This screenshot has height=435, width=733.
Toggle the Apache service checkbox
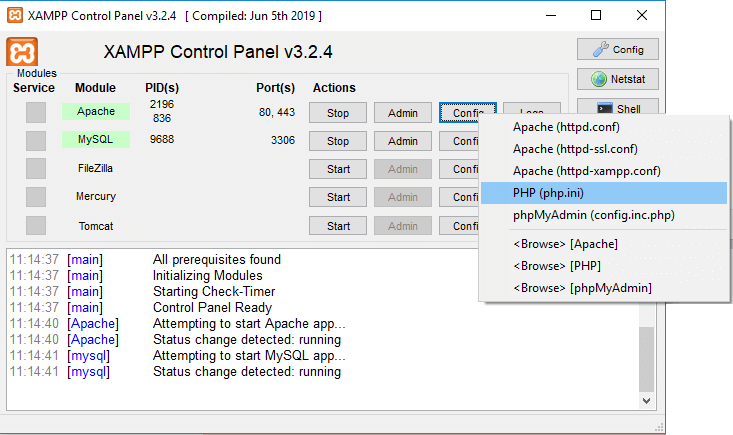tap(36, 113)
